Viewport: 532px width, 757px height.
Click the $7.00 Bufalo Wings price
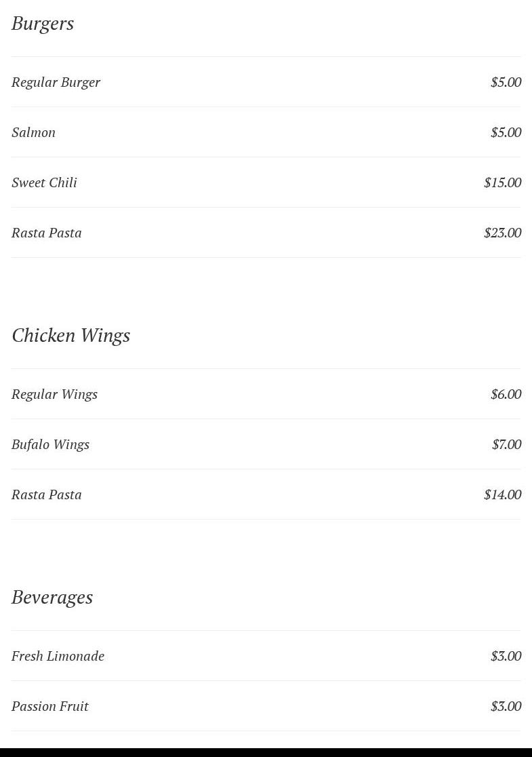point(506,444)
